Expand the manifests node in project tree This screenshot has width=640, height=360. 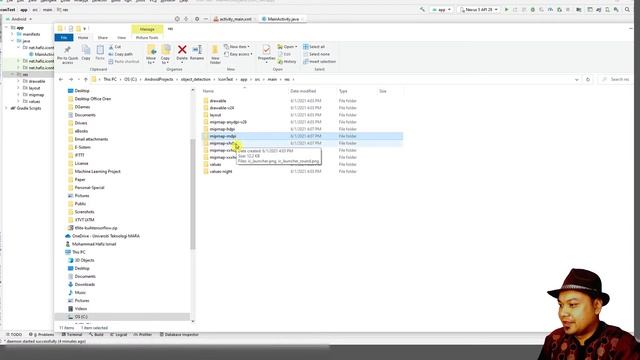[13, 34]
